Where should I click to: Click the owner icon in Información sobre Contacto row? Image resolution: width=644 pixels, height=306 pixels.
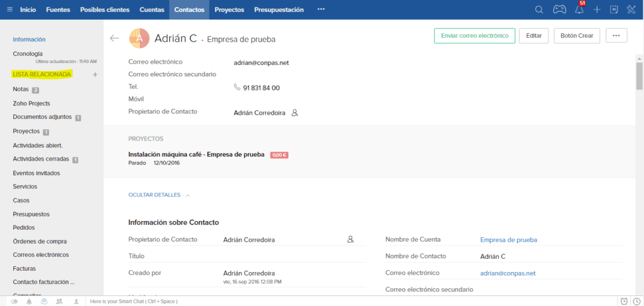tap(350, 239)
